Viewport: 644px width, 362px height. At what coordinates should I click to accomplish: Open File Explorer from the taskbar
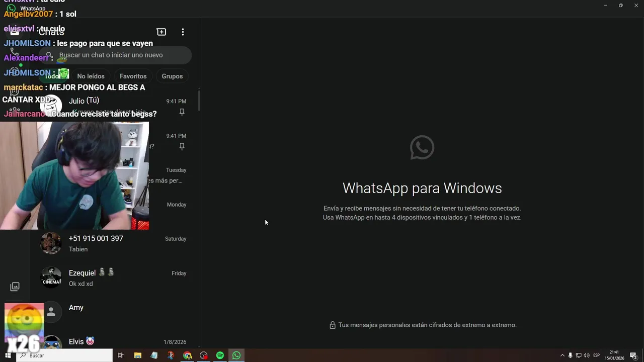tap(137, 355)
